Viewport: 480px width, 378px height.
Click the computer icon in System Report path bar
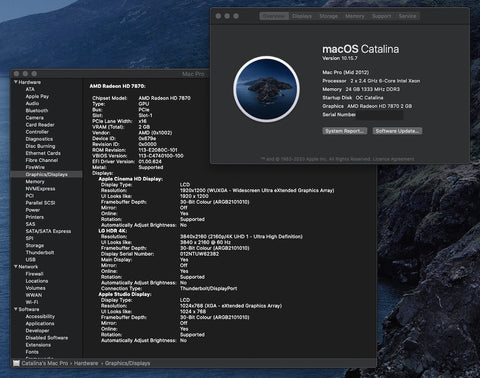pyautogui.click(x=16, y=363)
